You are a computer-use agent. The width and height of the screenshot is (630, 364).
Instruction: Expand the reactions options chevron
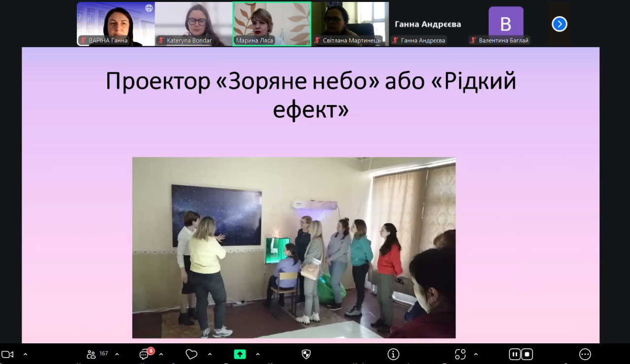tap(210, 354)
